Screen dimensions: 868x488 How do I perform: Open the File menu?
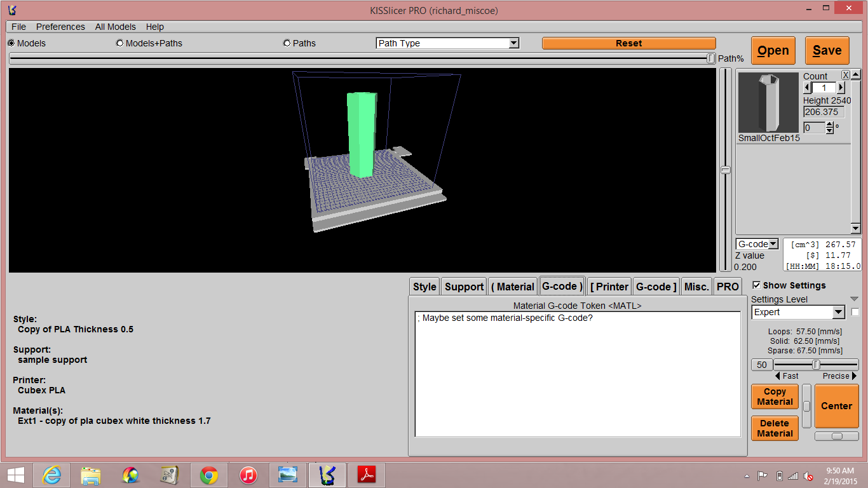19,27
